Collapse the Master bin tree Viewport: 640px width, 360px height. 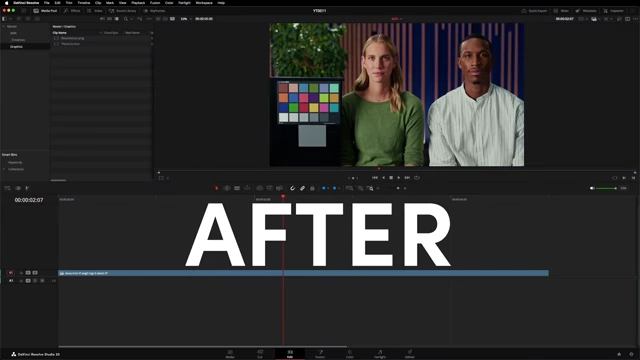tap(4, 27)
